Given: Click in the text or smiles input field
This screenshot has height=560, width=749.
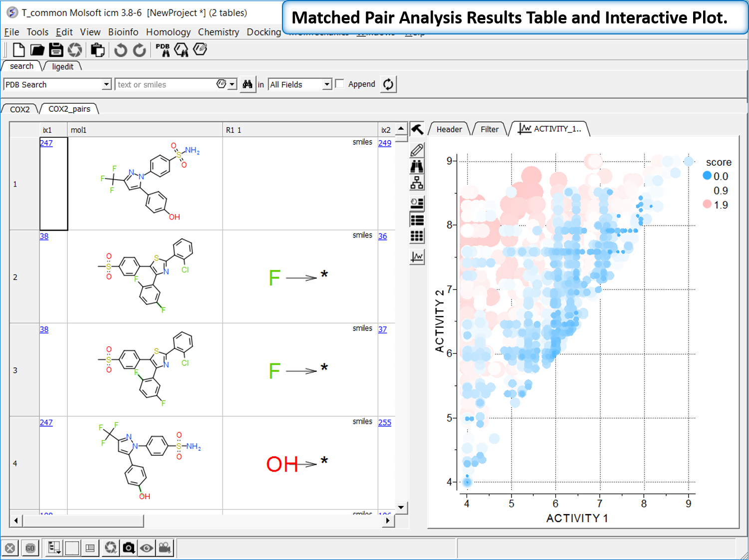Looking at the screenshot, I should click(165, 84).
